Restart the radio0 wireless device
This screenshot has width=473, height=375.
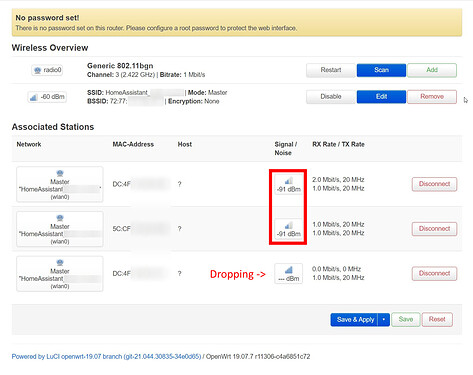point(331,70)
